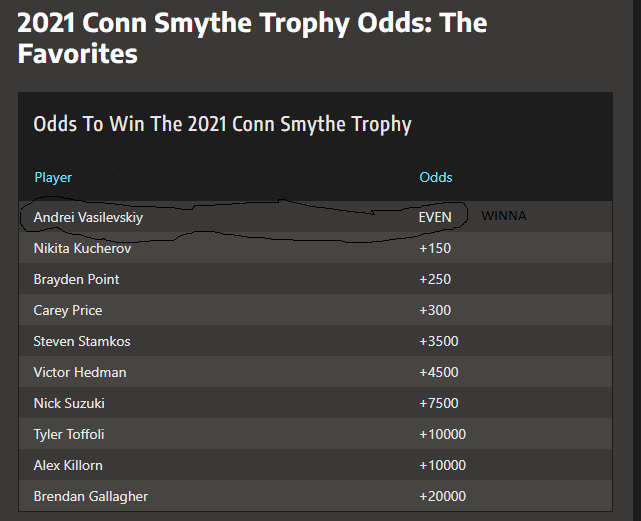The image size is (641, 521).
Task: Select the Andrei Vasilevskiy row
Action: [x=315, y=217]
